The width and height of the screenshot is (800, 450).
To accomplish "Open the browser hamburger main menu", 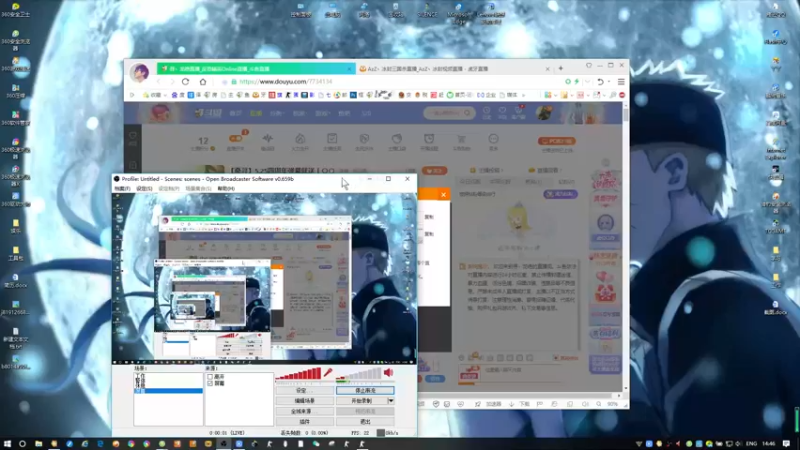I will coord(621,82).
